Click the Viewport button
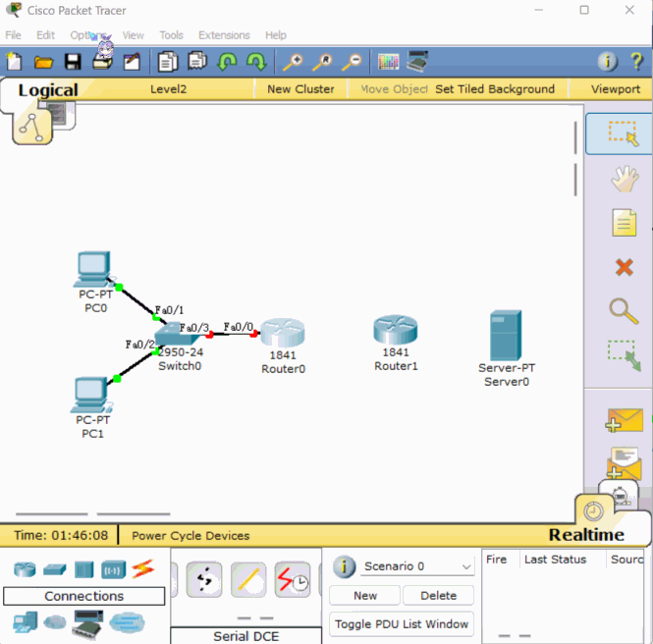653x644 pixels. point(616,89)
